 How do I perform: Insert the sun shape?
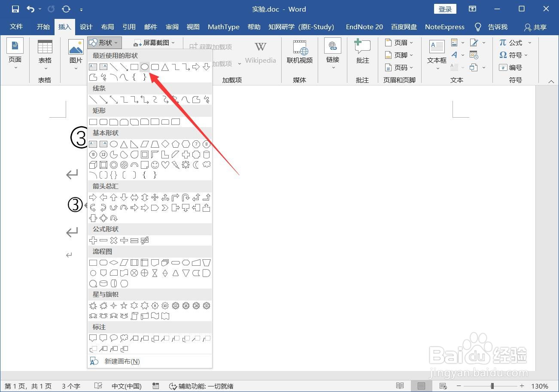(x=186, y=165)
